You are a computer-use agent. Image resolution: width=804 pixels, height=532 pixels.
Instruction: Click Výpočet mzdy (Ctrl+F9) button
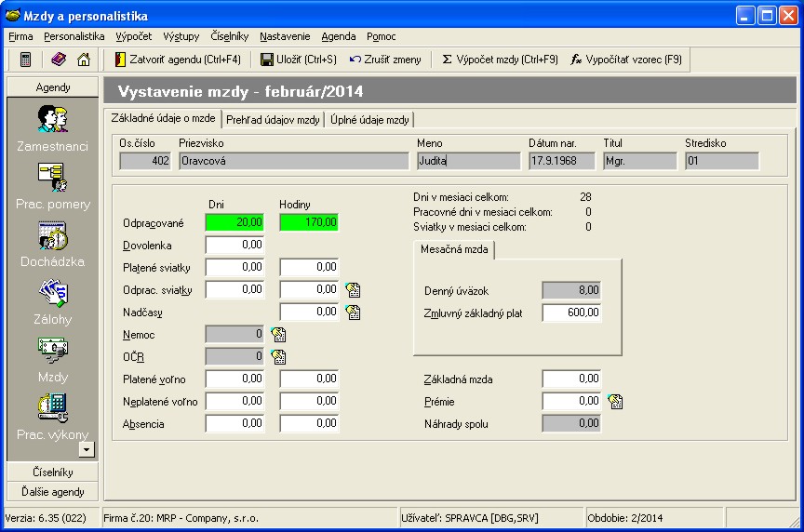pos(500,60)
